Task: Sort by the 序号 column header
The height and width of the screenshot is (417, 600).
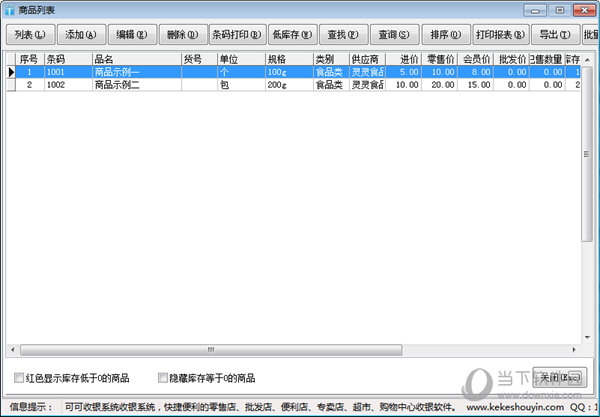Action: [x=29, y=59]
